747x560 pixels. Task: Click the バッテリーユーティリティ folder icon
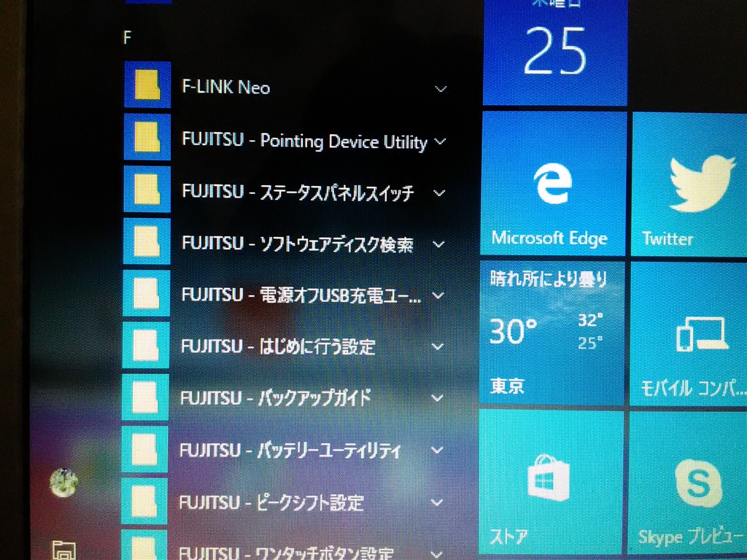tap(145, 448)
